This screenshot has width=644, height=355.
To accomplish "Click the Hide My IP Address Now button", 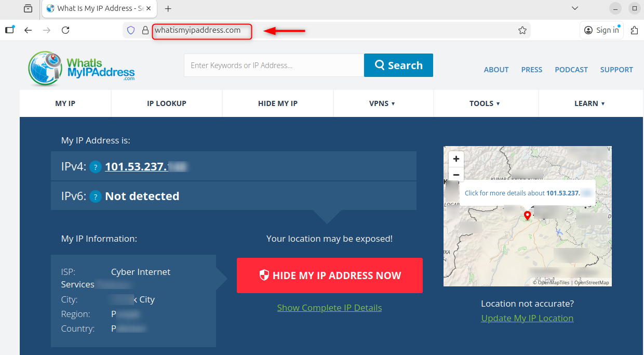I will tap(330, 275).
